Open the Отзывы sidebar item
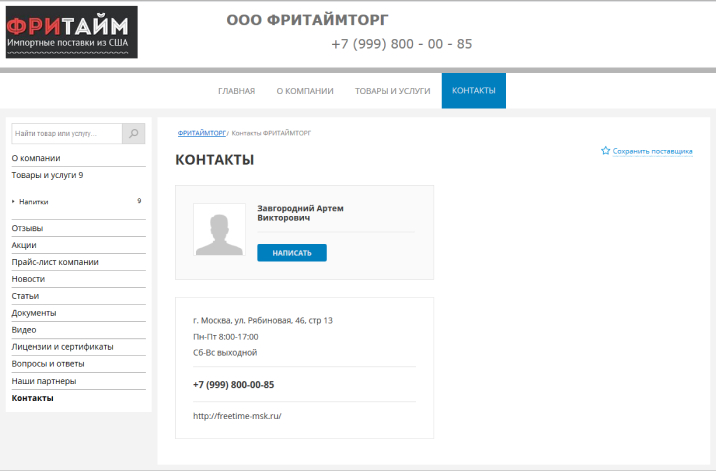Screen dimensions: 716x471 (x=27, y=228)
